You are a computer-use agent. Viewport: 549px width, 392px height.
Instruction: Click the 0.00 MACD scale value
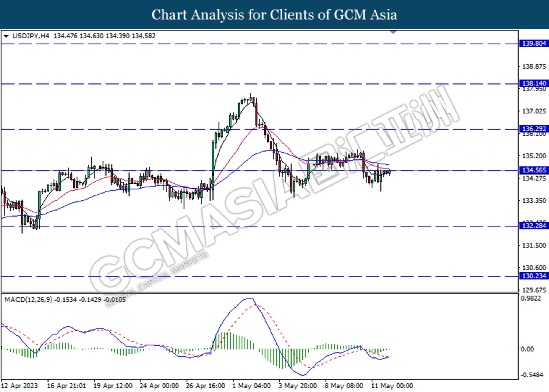click(x=527, y=349)
